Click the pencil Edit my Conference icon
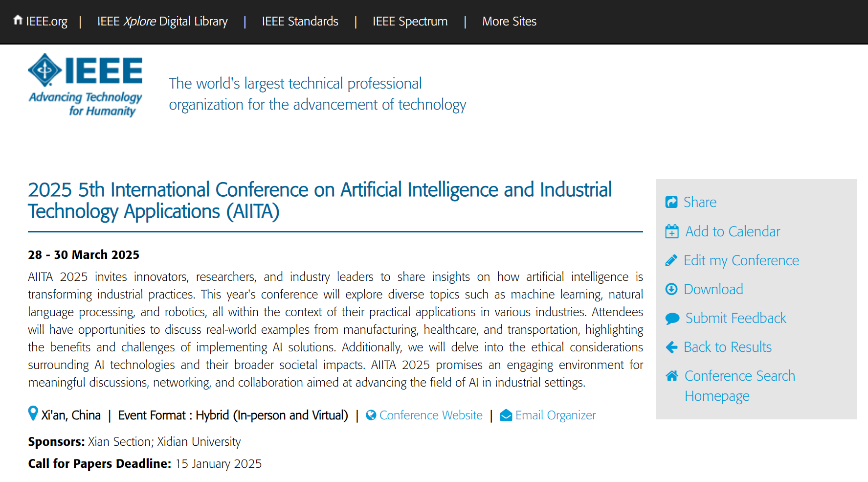The image size is (868, 482). pyautogui.click(x=671, y=260)
